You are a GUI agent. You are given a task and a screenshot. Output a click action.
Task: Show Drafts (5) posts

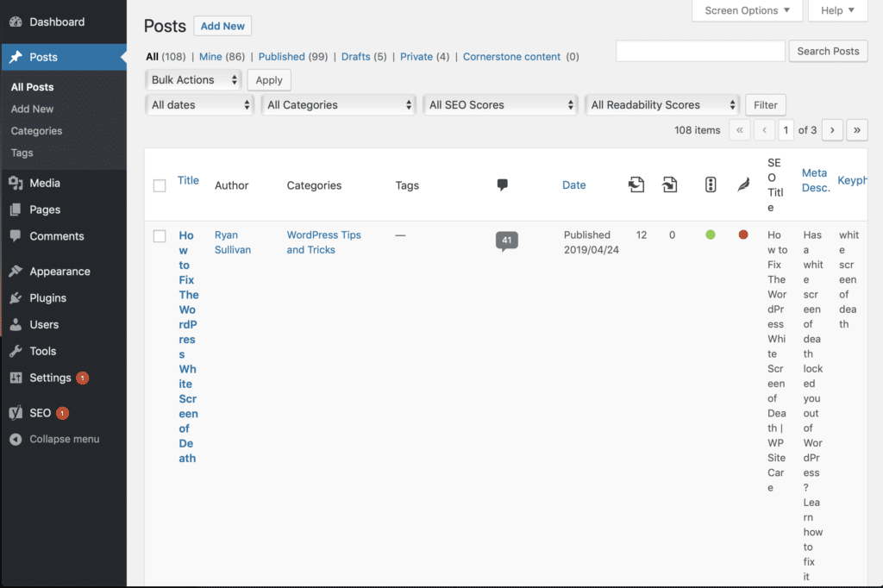point(364,57)
